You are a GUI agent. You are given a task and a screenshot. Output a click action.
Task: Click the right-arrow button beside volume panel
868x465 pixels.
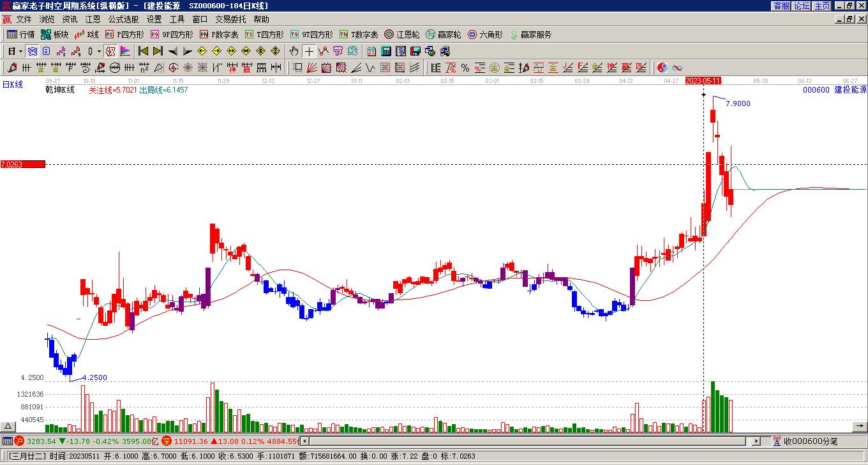pos(859,426)
